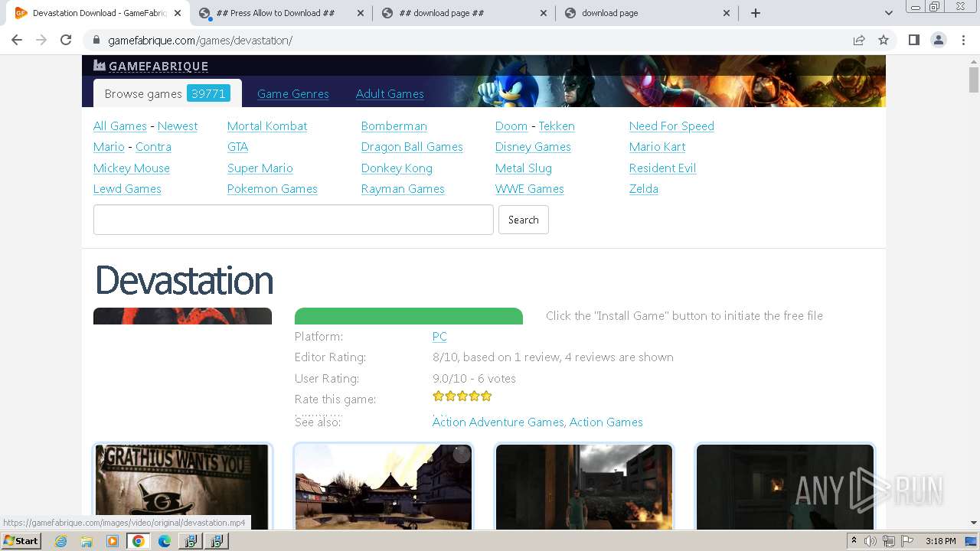
Task: Focus the game search input field
Action: click(293, 220)
